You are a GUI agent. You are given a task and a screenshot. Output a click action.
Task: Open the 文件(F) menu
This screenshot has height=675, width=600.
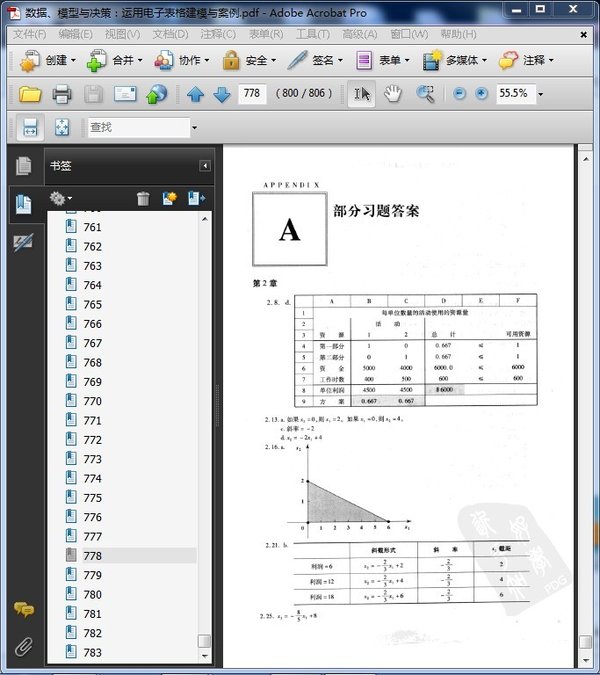point(31,34)
